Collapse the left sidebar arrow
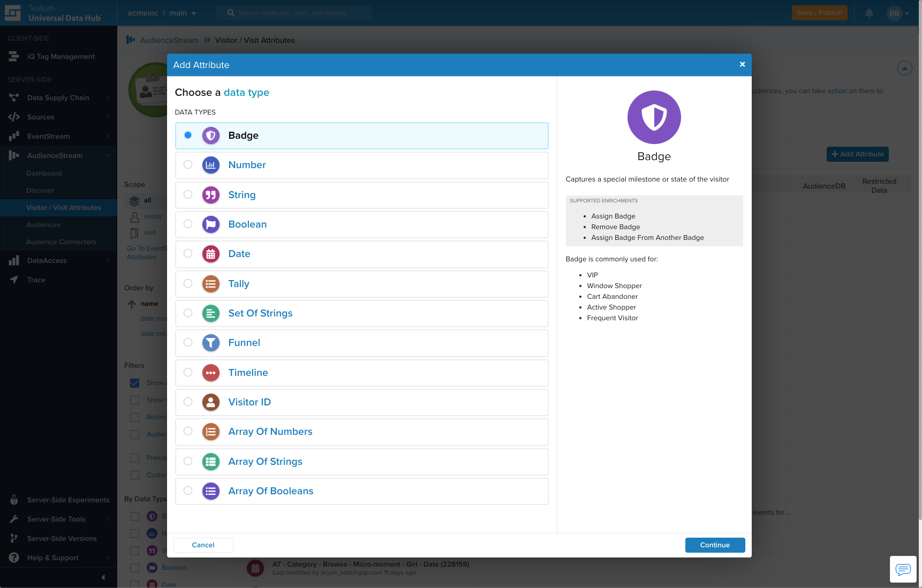922x588 pixels. pyautogui.click(x=103, y=577)
